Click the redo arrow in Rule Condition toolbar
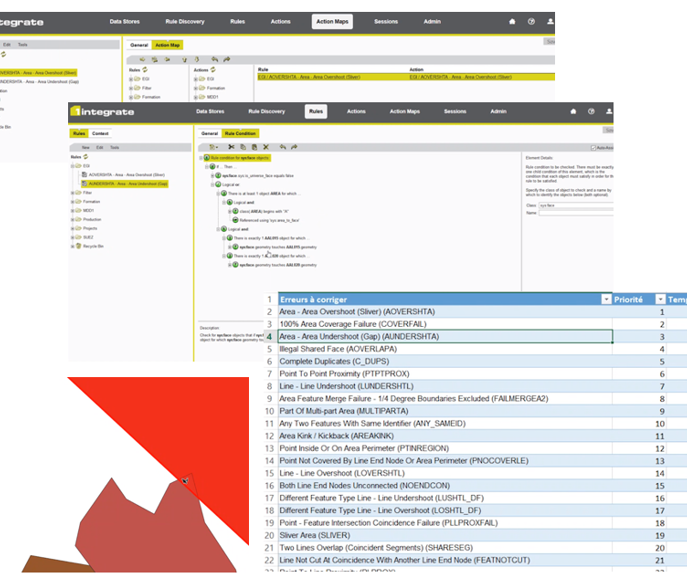The image size is (687, 578). (x=295, y=146)
